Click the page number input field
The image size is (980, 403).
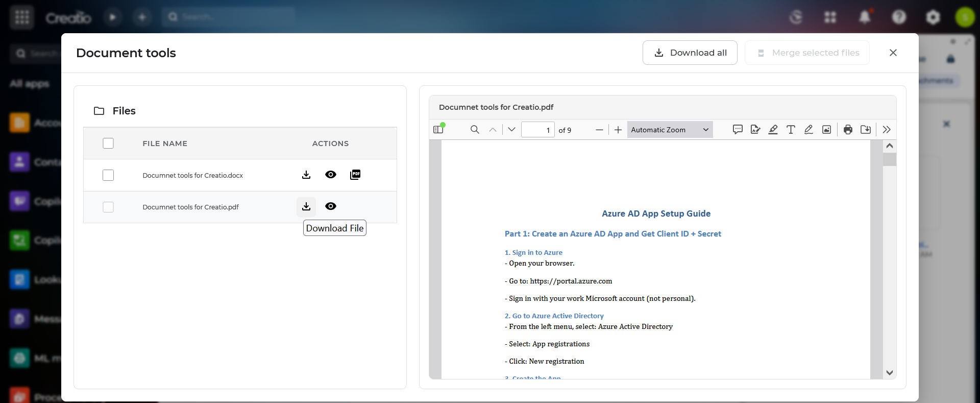[537, 130]
